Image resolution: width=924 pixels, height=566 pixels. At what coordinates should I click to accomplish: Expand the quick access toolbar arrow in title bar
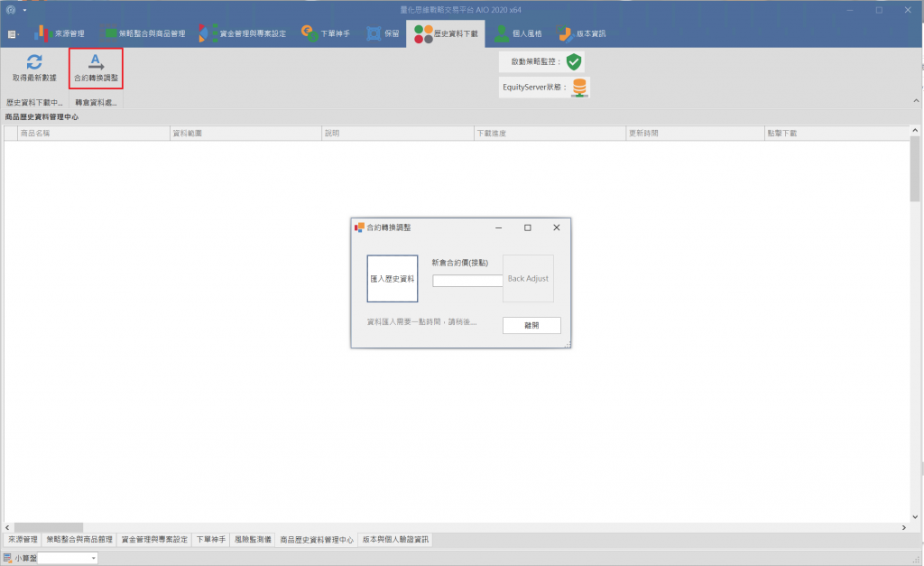pos(25,10)
